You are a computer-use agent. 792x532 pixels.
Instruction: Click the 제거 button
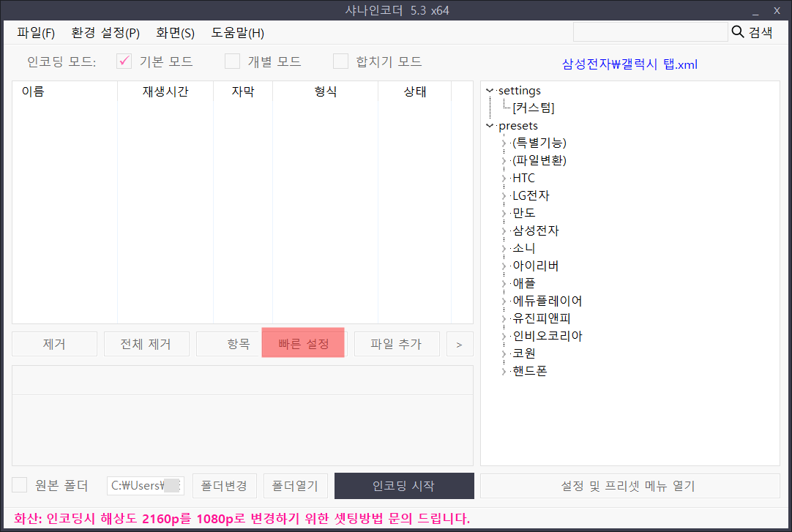click(55, 344)
